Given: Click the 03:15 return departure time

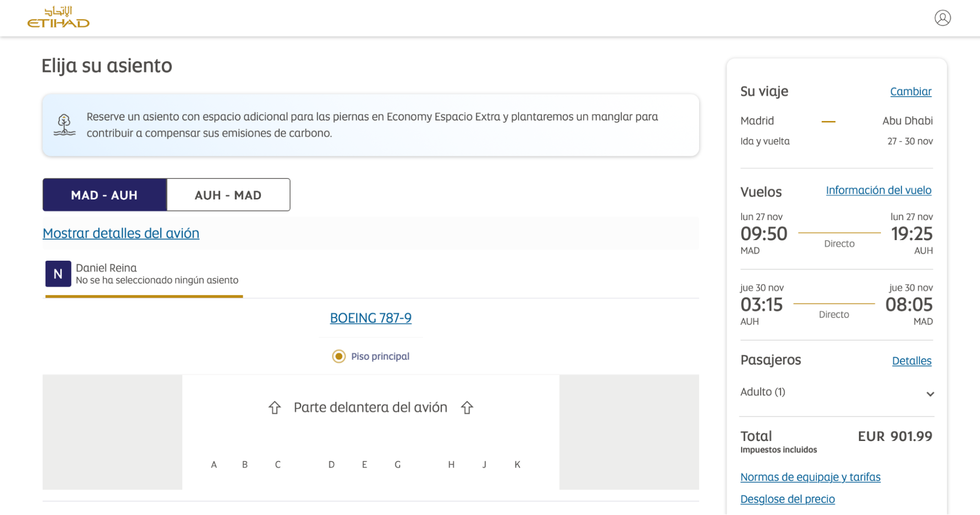Looking at the screenshot, I should point(761,305).
